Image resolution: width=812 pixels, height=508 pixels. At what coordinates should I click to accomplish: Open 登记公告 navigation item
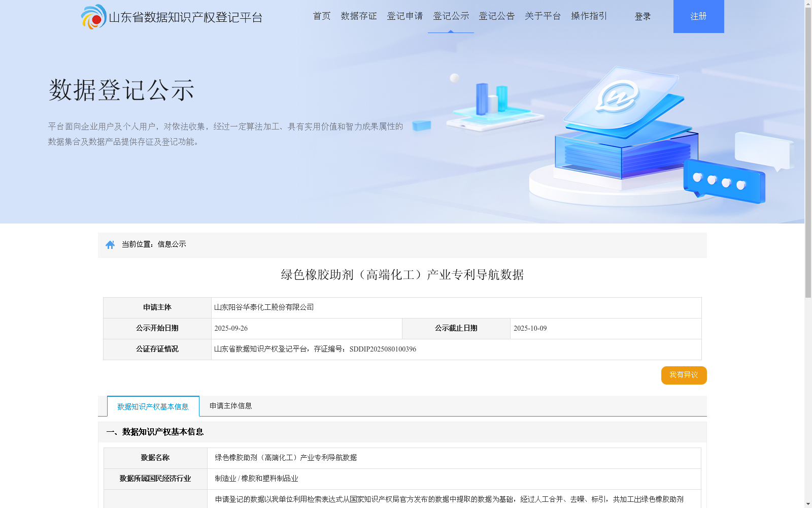(x=497, y=16)
